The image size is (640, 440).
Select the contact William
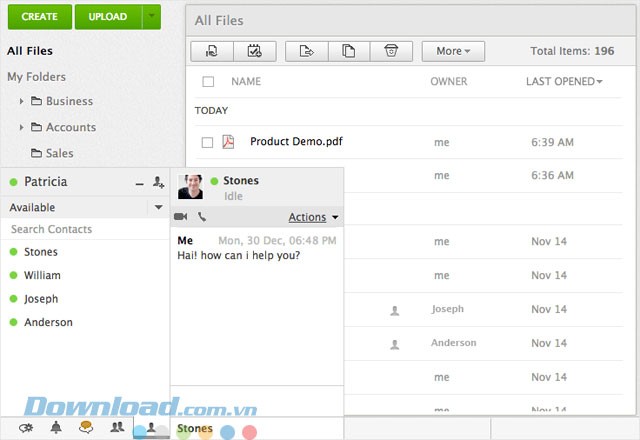tap(42, 276)
